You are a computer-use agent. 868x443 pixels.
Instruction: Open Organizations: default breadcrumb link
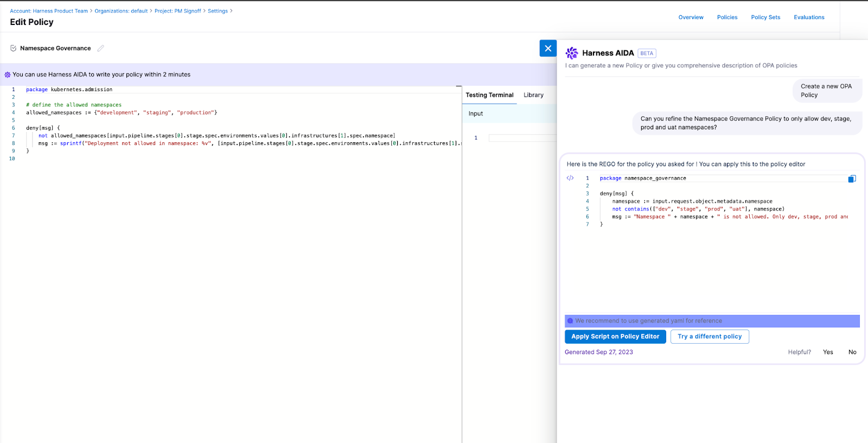[121, 11]
